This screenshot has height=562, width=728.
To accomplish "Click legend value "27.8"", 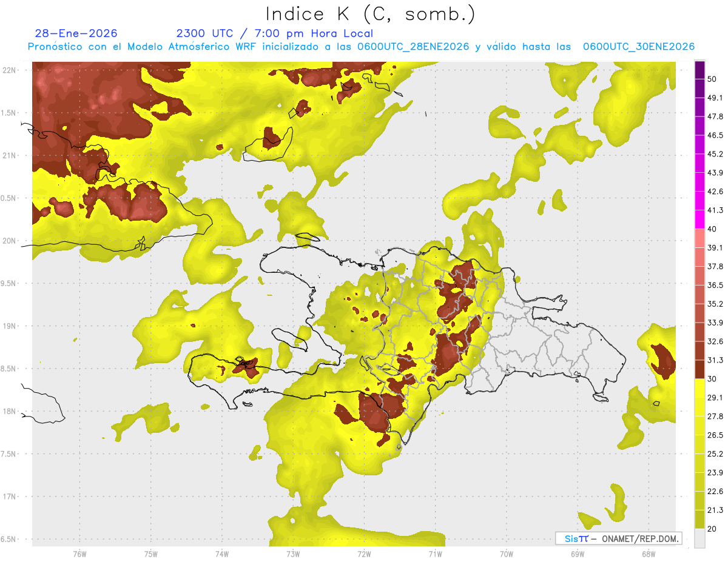I will point(715,416).
